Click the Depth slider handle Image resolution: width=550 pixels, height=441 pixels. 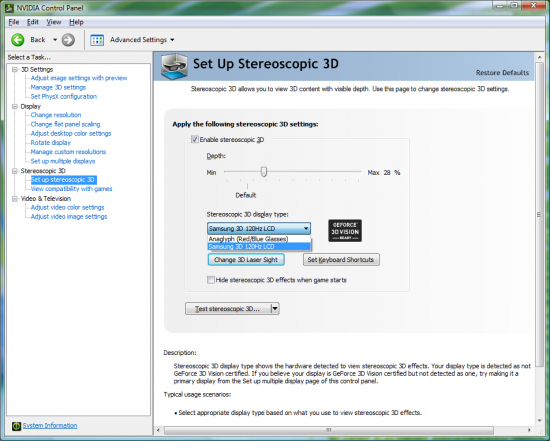pyautogui.click(x=264, y=172)
